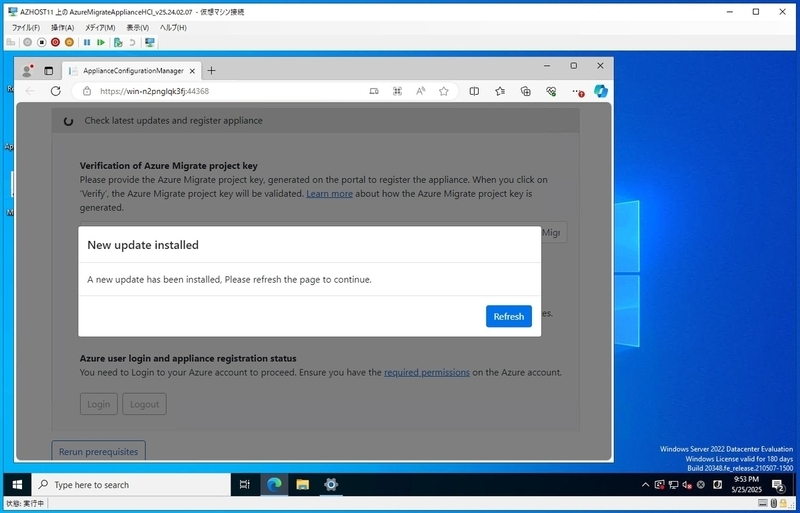Click the Learn more link
Image resolution: width=800 pixels, height=513 pixels.
tap(329, 193)
